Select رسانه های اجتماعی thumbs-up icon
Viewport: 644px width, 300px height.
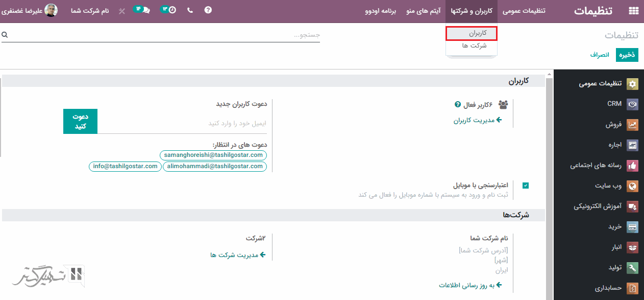tap(633, 166)
